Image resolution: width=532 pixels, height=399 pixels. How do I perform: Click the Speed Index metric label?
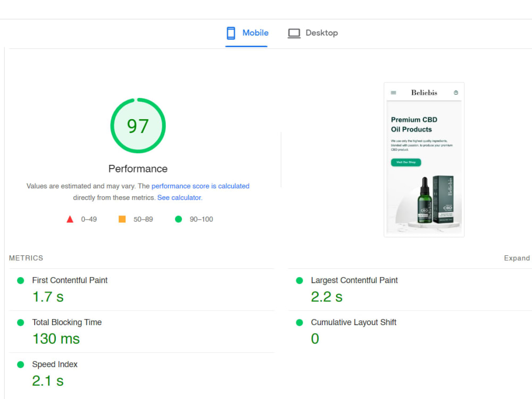coord(55,364)
